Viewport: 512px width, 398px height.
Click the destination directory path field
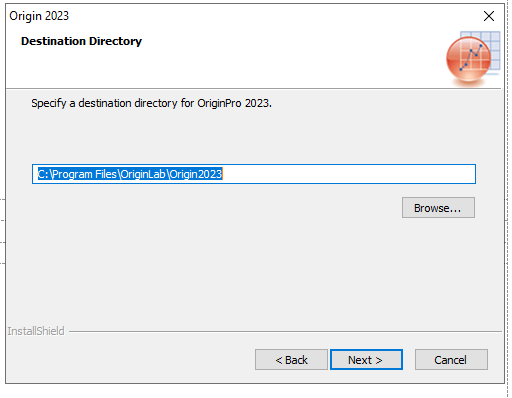tap(254, 174)
